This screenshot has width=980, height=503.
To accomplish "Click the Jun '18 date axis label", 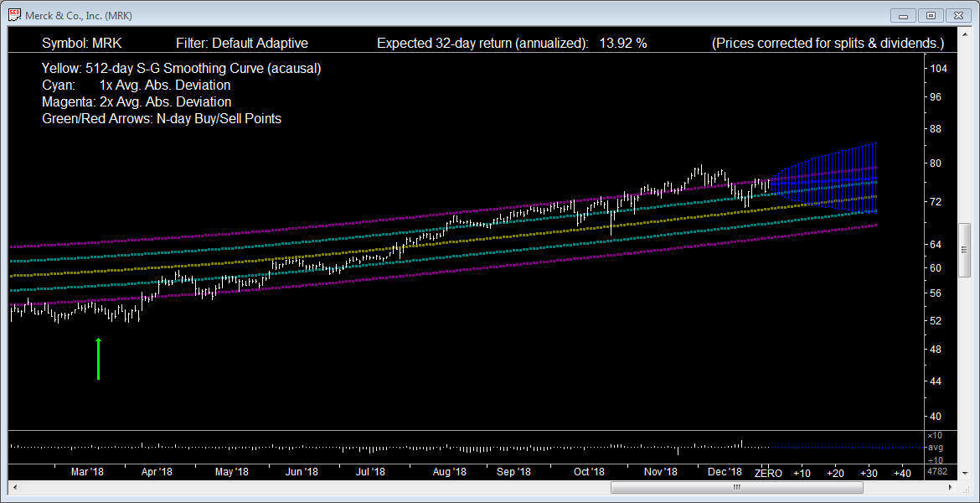I will coord(302,472).
